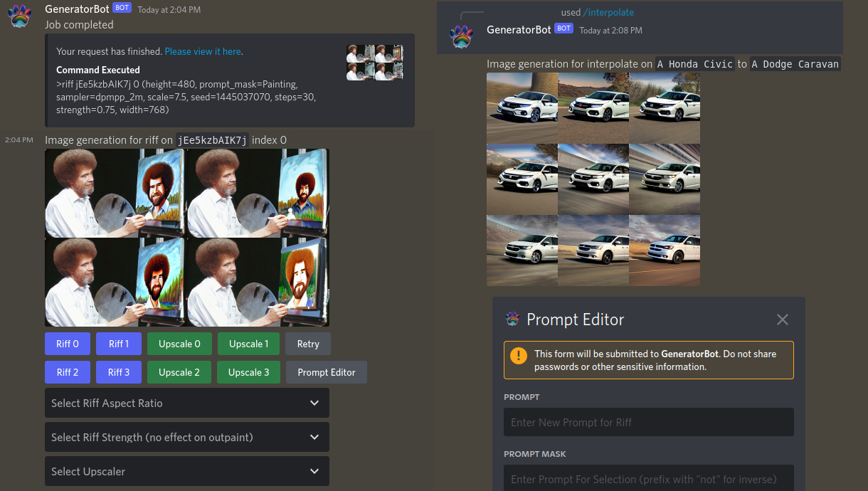Click GeneratorBot avatar in interpolate message

pyautogui.click(x=461, y=36)
